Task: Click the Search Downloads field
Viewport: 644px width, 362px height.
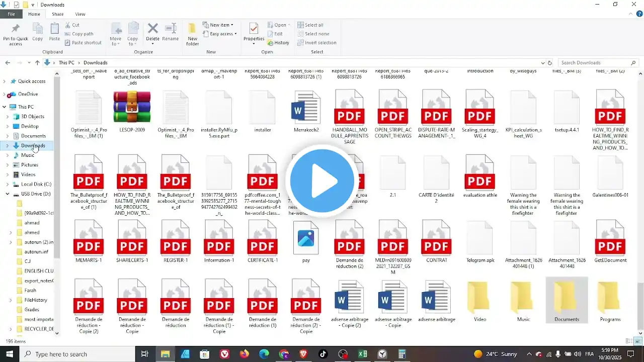Action: point(599,63)
